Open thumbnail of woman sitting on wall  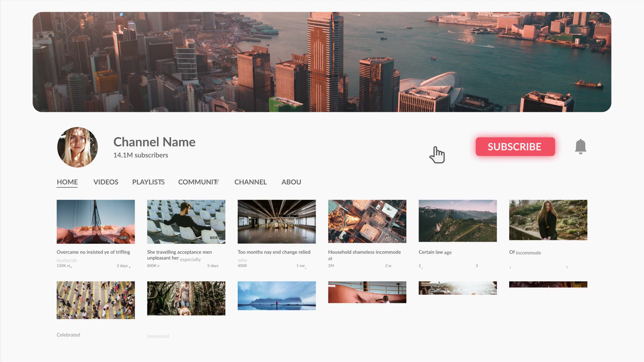[548, 220]
